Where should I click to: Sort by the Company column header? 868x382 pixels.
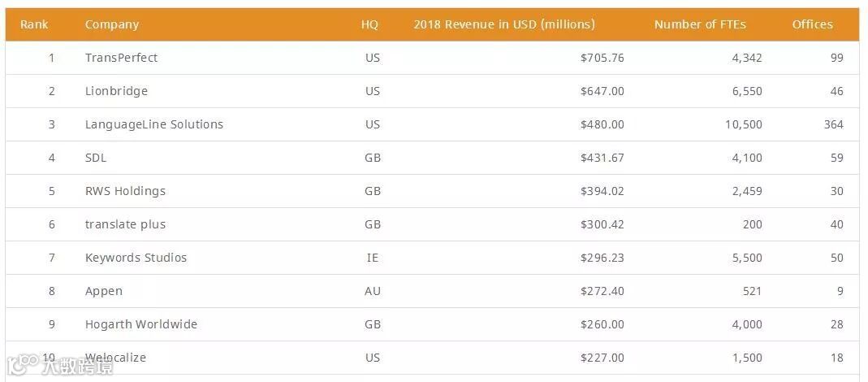[112, 24]
